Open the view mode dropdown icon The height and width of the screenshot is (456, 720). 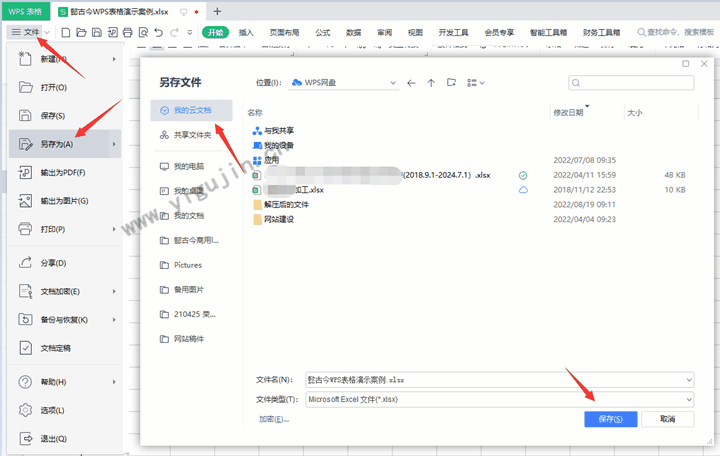click(475, 83)
